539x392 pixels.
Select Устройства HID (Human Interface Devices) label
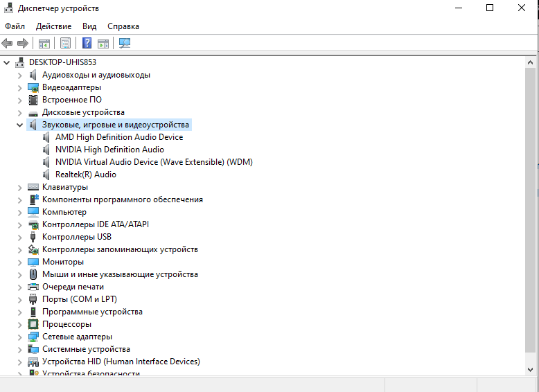coord(121,362)
